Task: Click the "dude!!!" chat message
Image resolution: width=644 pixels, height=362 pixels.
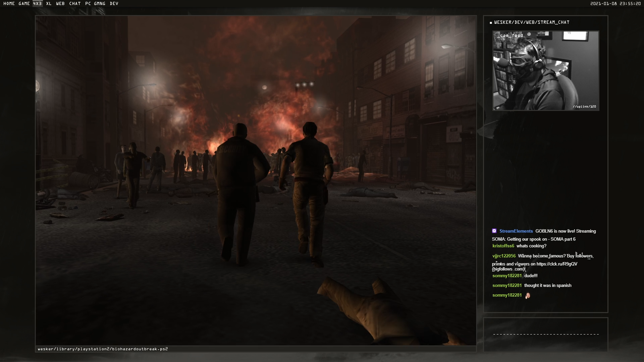Action: (x=531, y=276)
